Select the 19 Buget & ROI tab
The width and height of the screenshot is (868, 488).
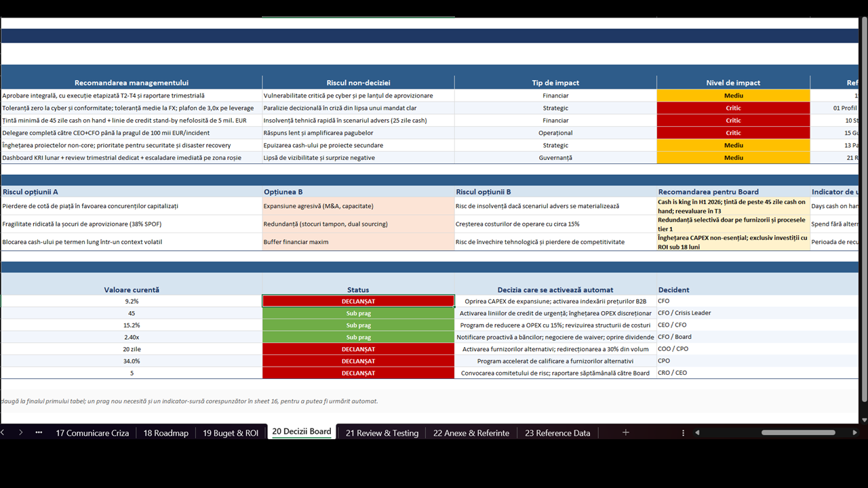(x=231, y=432)
